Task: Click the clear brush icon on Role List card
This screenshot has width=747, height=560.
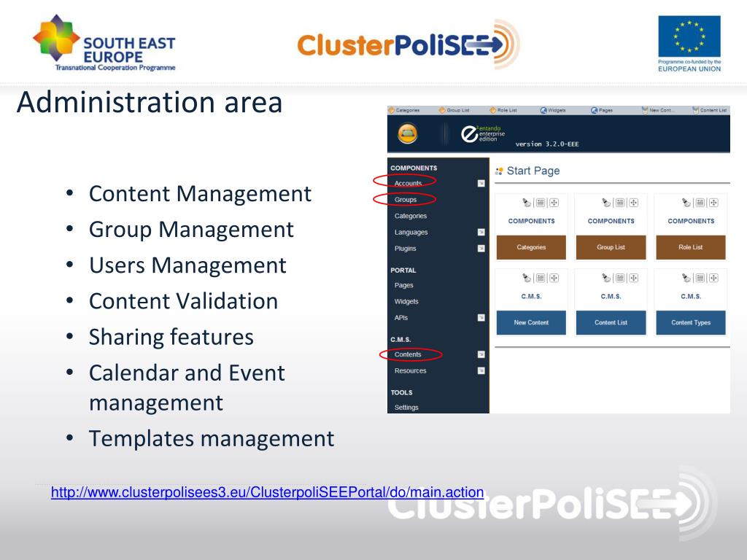Action: tap(686, 203)
